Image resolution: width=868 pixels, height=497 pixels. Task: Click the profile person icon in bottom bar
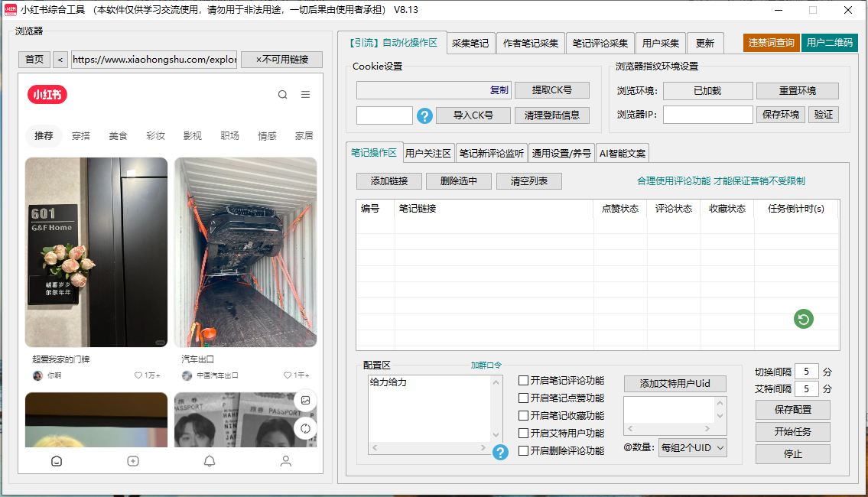click(x=285, y=461)
